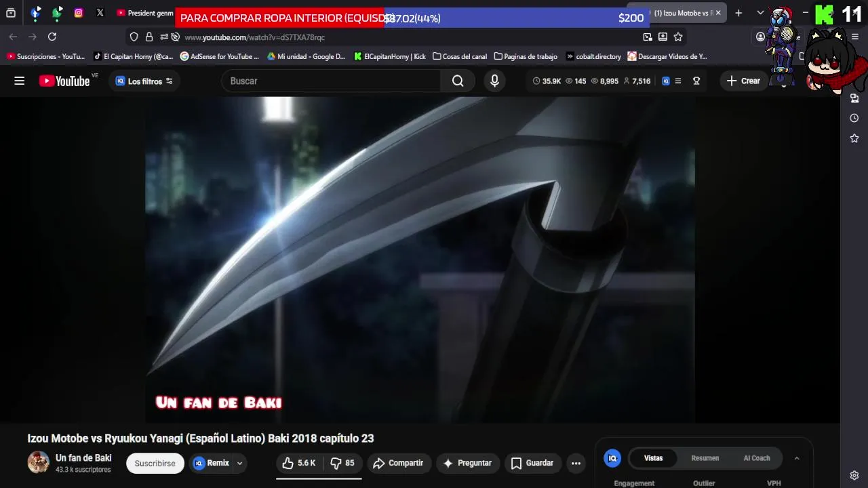Expand the list all tabs chevron

point(760,13)
